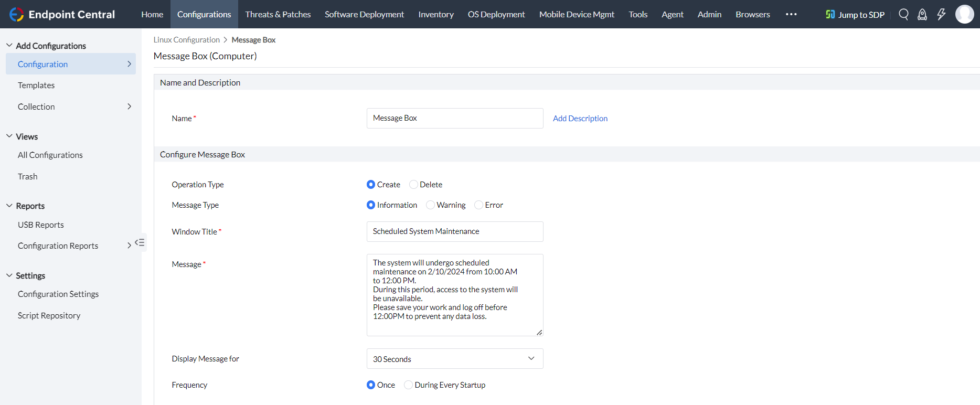Click the Jump to SDP icon
Screen dimensions: 980x405
[830, 14]
